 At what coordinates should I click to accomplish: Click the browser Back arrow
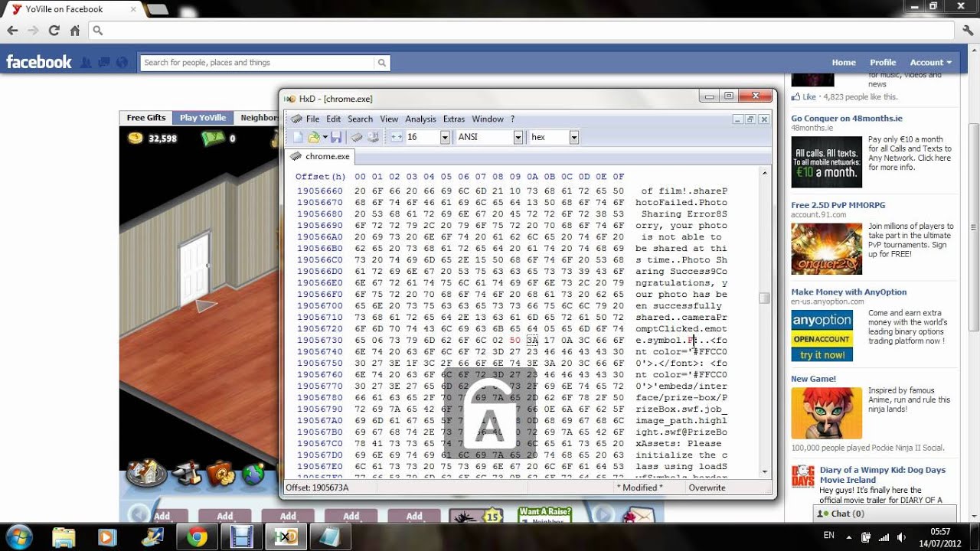coord(12,31)
